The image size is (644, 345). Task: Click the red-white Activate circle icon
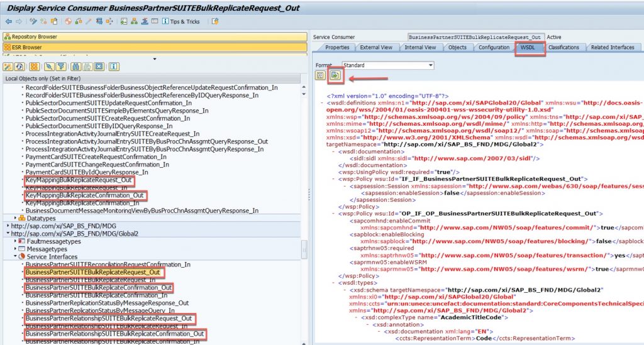coord(68,21)
